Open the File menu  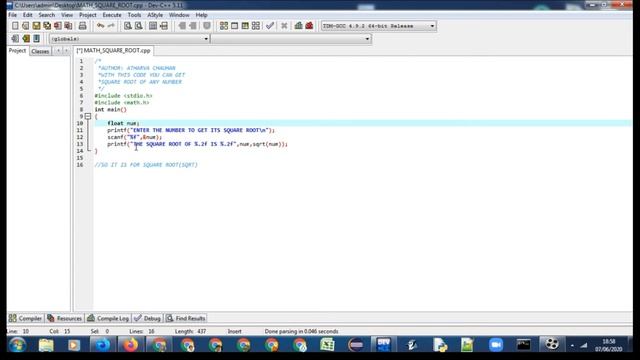pyautogui.click(x=13, y=15)
